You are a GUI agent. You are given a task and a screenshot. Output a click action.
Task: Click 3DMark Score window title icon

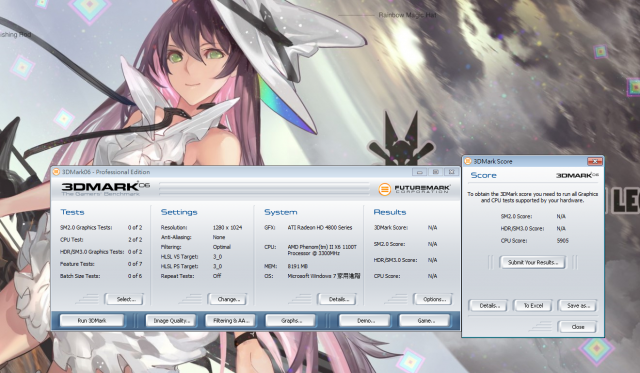468,161
